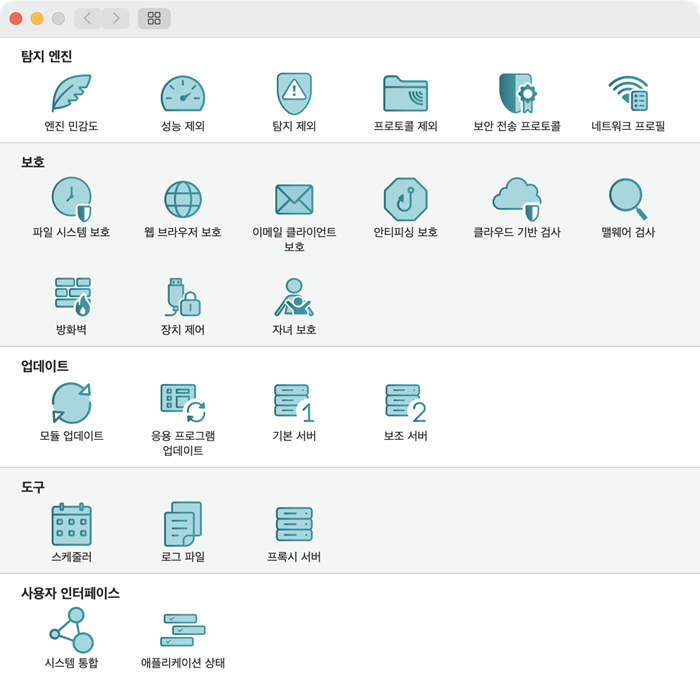Open 모듈 업데이트 refresh icon

71,403
